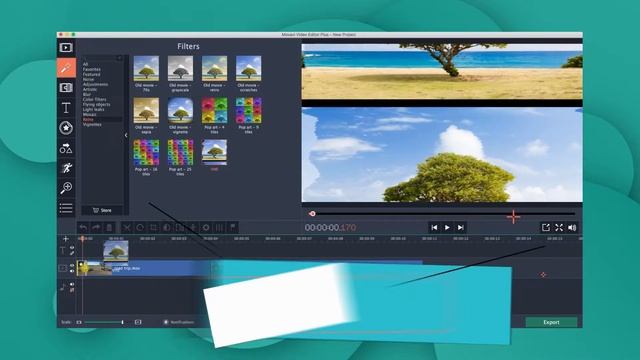Open Color adjustments half-circle icon
Image resolution: width=640 pixels, height=360 pixels.
click(166, 227)
